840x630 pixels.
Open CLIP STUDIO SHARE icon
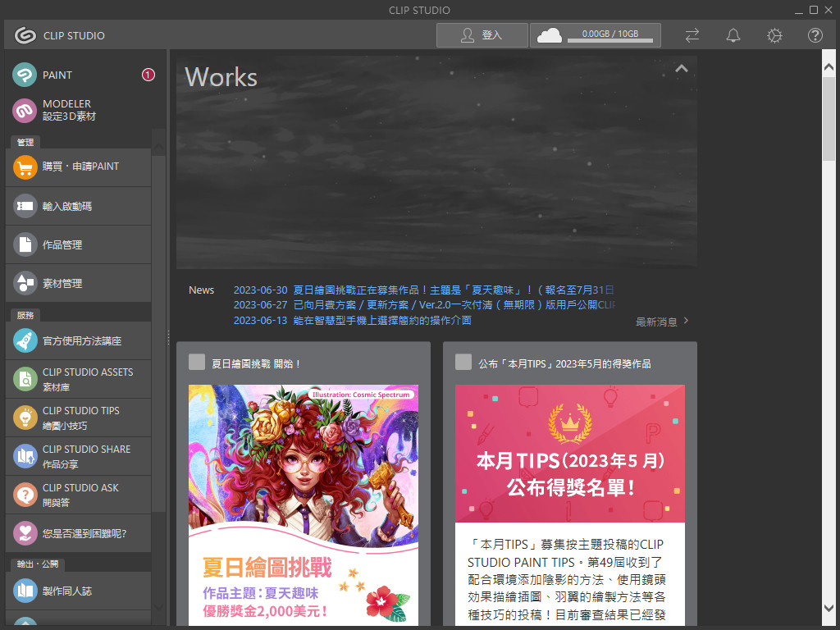[25, 456]
